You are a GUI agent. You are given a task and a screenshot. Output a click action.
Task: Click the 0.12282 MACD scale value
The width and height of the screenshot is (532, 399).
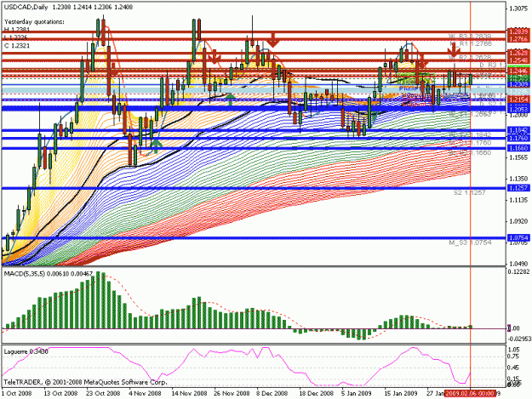519,271
